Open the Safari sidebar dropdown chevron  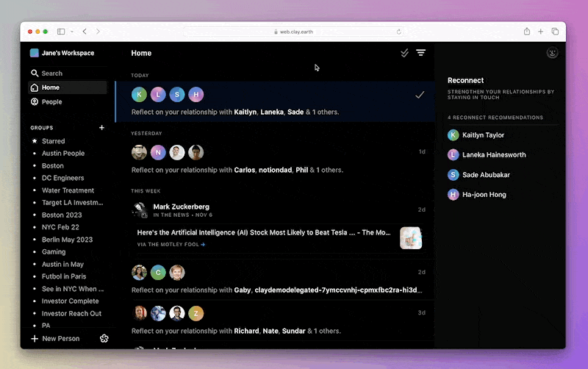(x=71, y=32)
